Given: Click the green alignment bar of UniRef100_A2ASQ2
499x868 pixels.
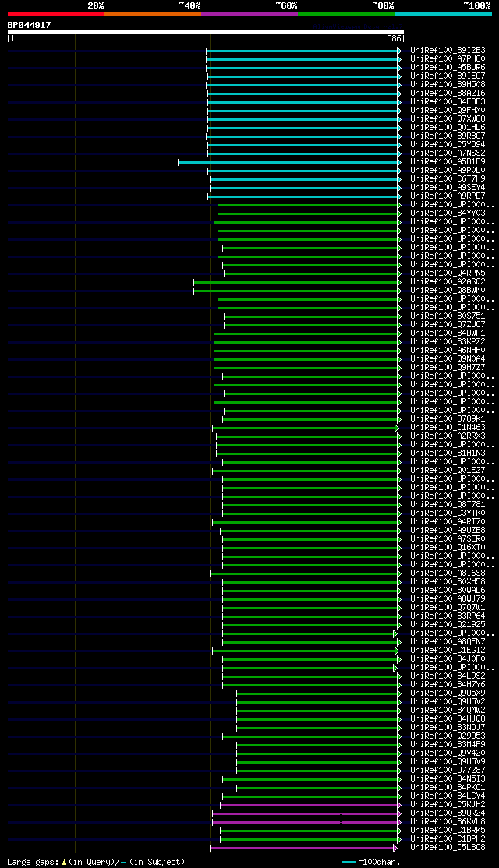Looking at the screenshot, I should coord(296,282).
